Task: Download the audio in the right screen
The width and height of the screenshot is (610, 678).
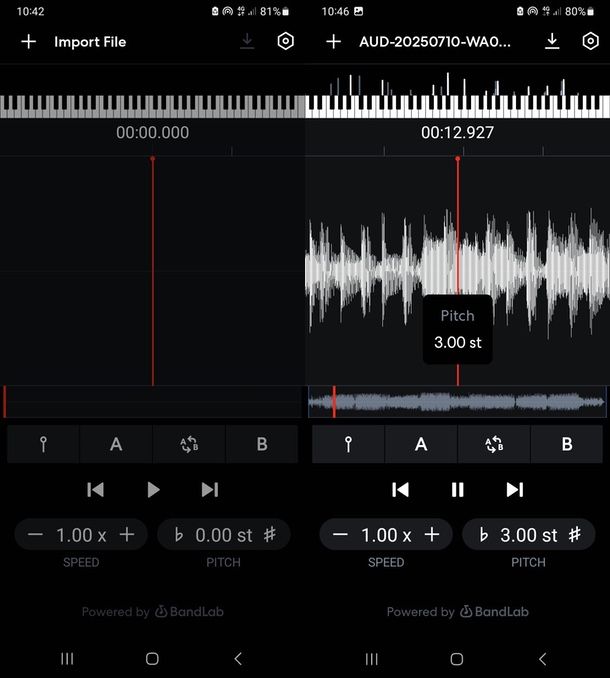Action: (552, 42)
